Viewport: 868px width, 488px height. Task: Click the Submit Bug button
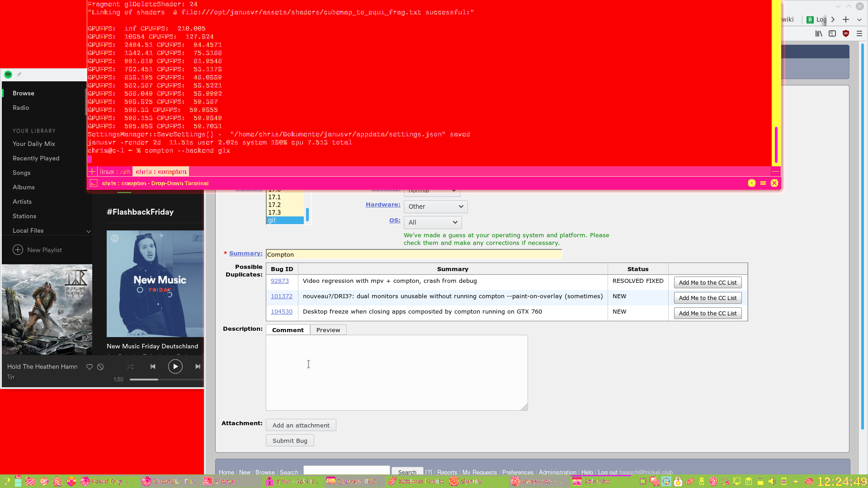coord(290,441)
